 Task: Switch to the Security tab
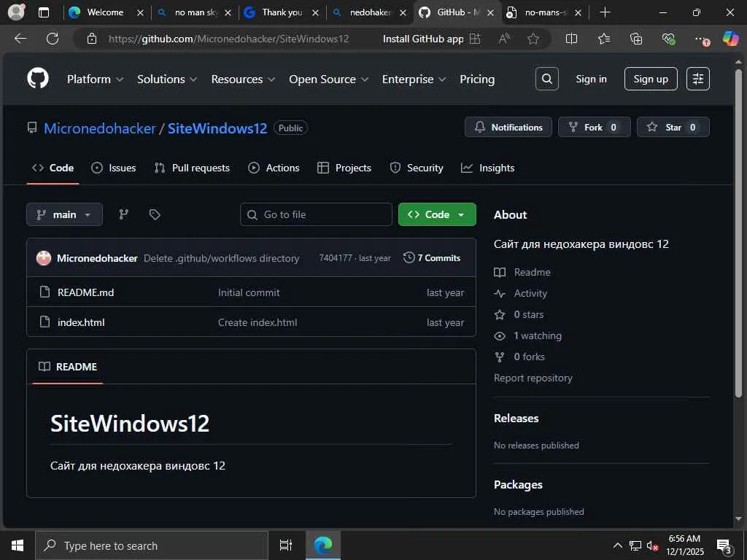point(417,168)
